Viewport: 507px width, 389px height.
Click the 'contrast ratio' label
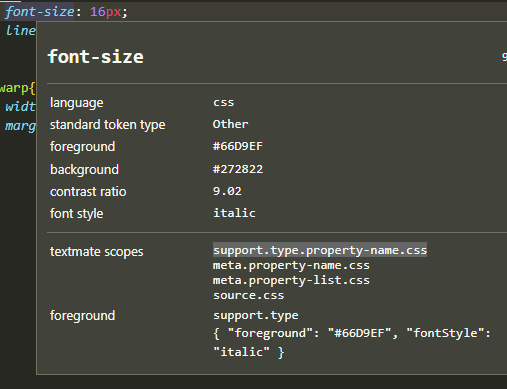coord(88,192)
